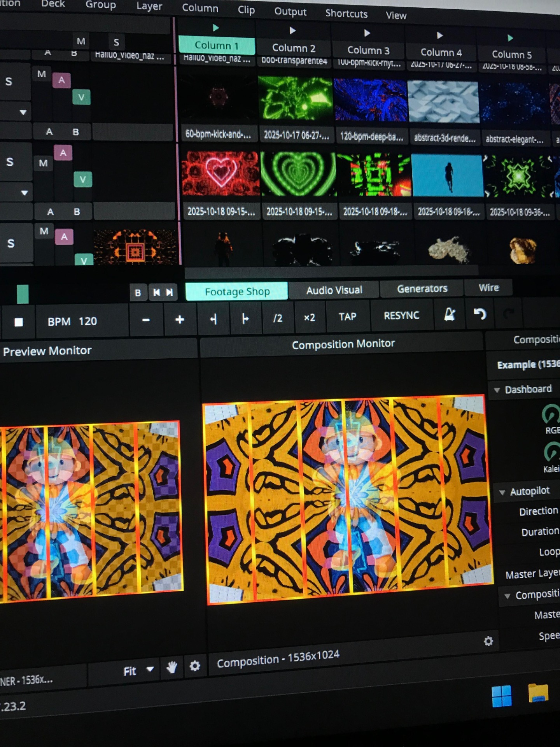Open Windows Start menu
This screenshot has height=747, width=560.
coord(501,696)
